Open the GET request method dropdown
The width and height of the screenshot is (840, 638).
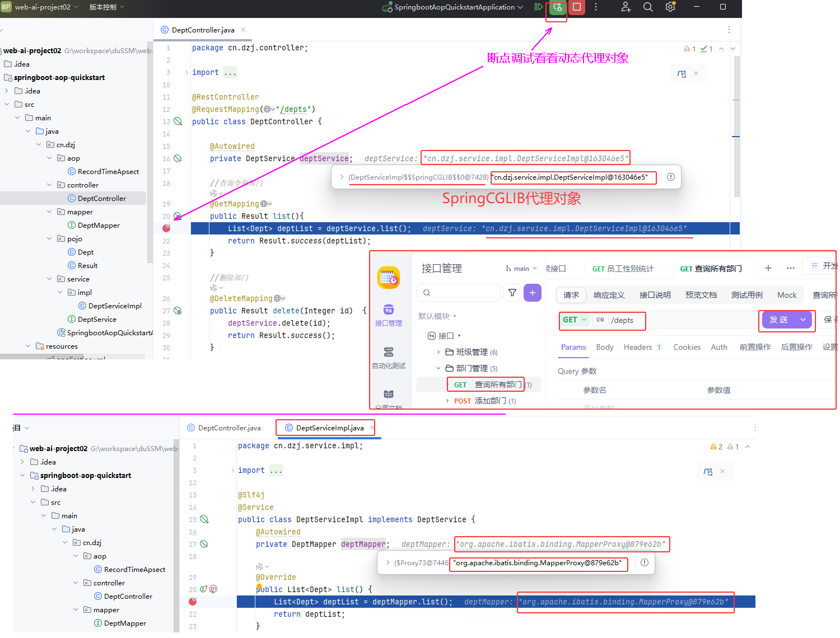(x=575, y=320)
